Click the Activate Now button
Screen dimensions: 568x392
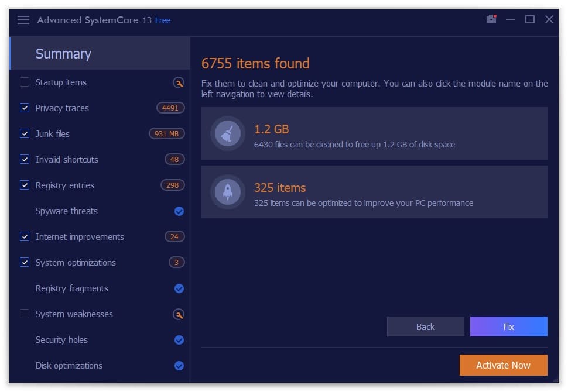click(x=504, y=365)
